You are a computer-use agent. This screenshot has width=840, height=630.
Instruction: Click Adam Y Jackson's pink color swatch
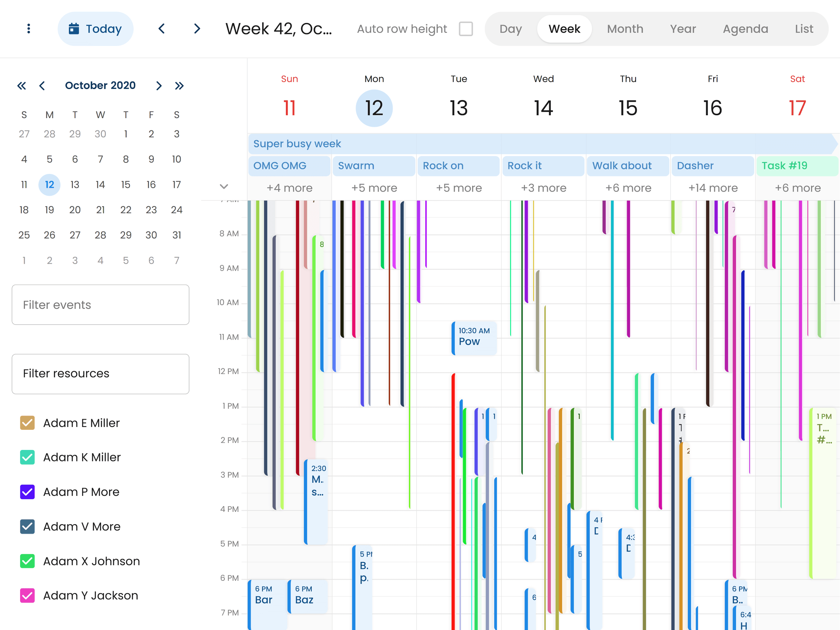(x=27, y=596)
